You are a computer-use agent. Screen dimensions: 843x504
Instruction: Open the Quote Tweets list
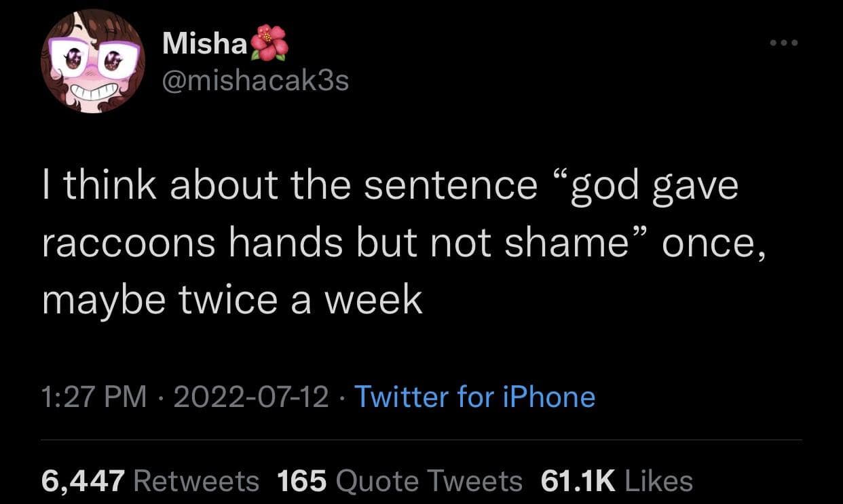coord(429,481)
